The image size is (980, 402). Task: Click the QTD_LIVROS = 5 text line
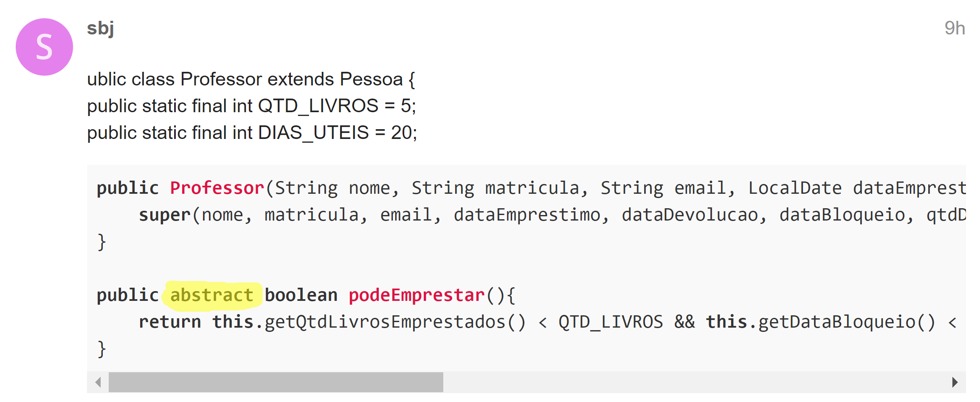click(251, 106)
